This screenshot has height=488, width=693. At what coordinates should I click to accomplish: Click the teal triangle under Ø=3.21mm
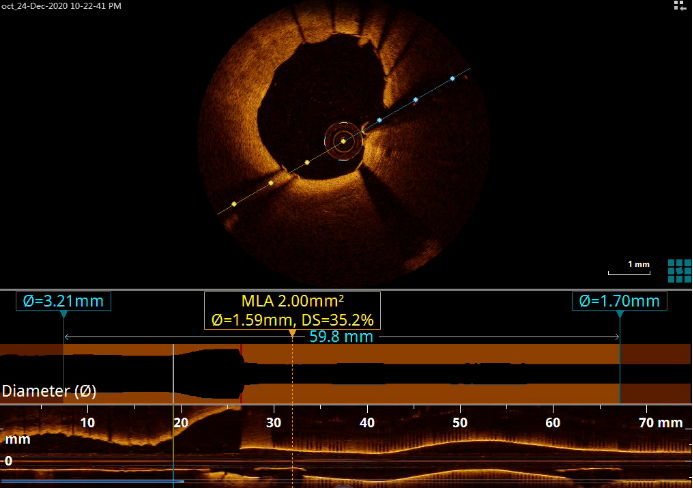click(64, 314)
